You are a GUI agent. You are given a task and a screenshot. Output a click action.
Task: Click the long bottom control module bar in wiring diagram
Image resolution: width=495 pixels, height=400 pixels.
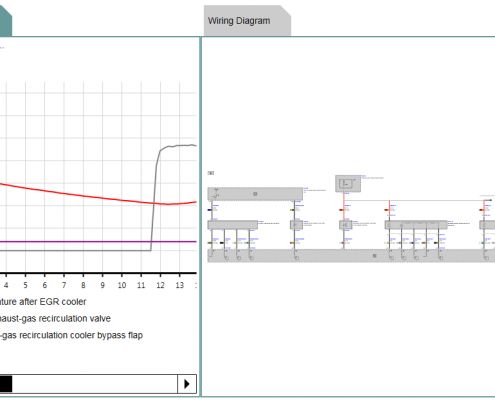coord(351,256)
